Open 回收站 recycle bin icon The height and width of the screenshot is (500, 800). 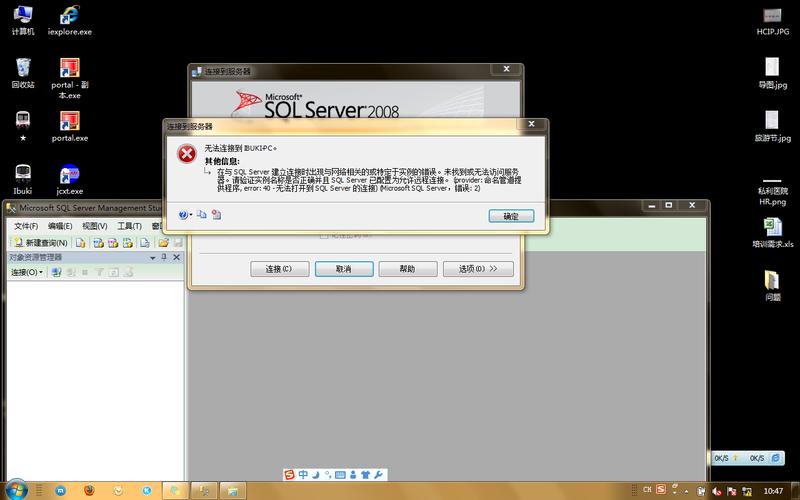(23, 73)
